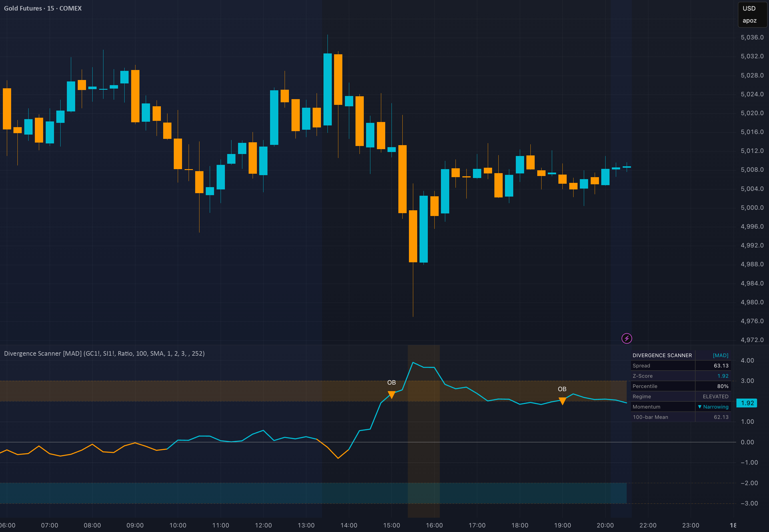This screenshot has height=532, width=769.
Task: Click the 23:00 time axis label
Action: click(x=691, y=525)
